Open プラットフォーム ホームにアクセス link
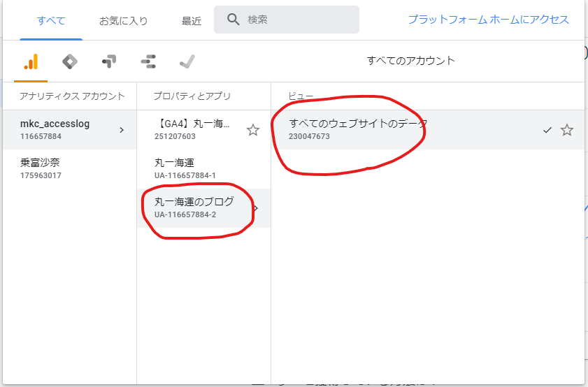This screenshot has width=588, height=387. 489,20
